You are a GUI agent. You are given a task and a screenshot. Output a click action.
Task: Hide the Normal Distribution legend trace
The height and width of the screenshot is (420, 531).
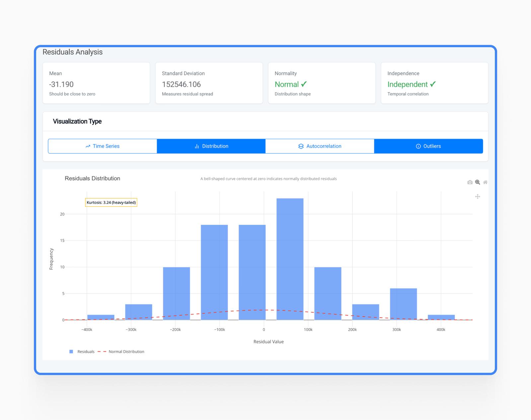[126, 352]
